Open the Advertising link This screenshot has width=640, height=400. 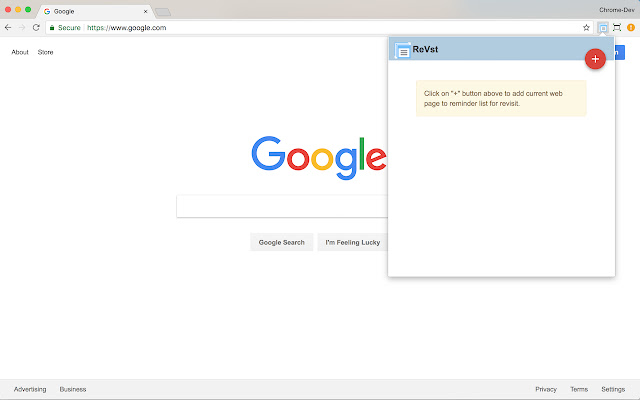pos(30,389)
